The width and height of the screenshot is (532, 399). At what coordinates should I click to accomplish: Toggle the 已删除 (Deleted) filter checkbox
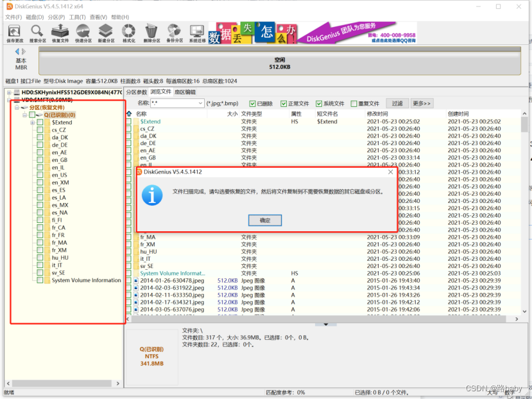[x=252, y=103]
